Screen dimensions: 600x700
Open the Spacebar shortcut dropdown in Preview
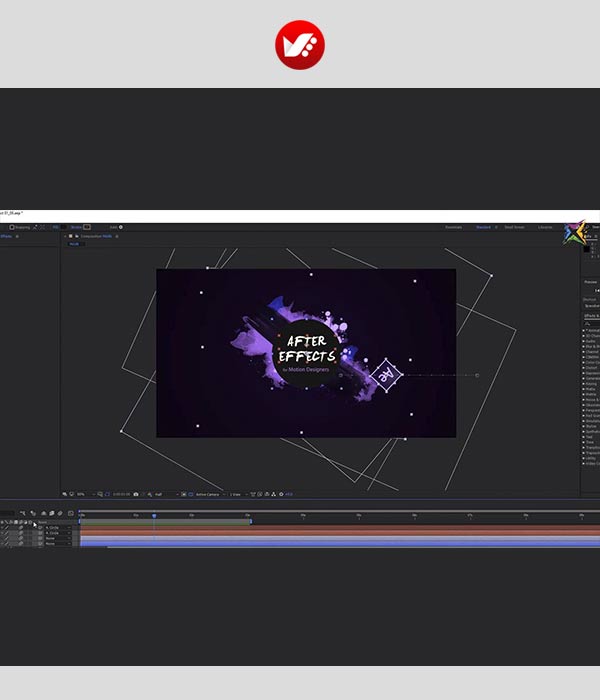(592, 306)
